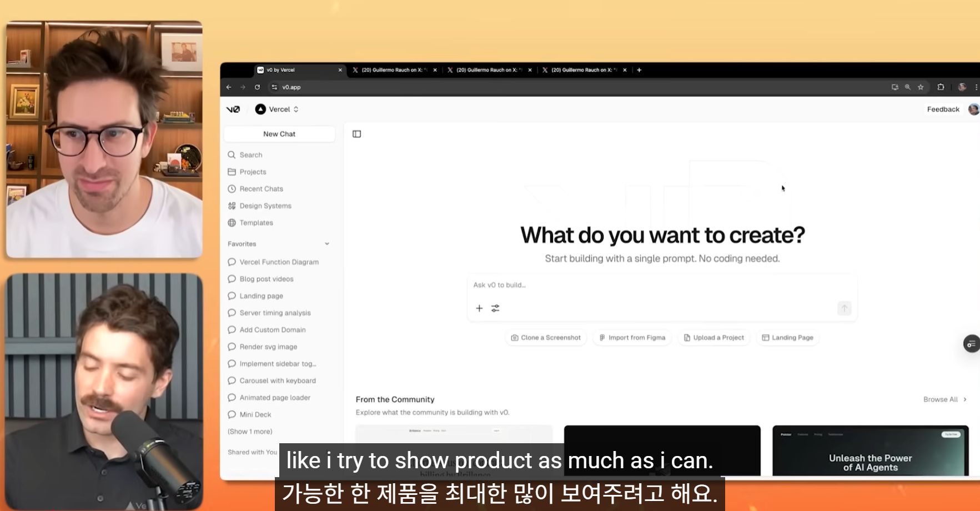Bookmark this page with star icon

[x=921, y=87]
